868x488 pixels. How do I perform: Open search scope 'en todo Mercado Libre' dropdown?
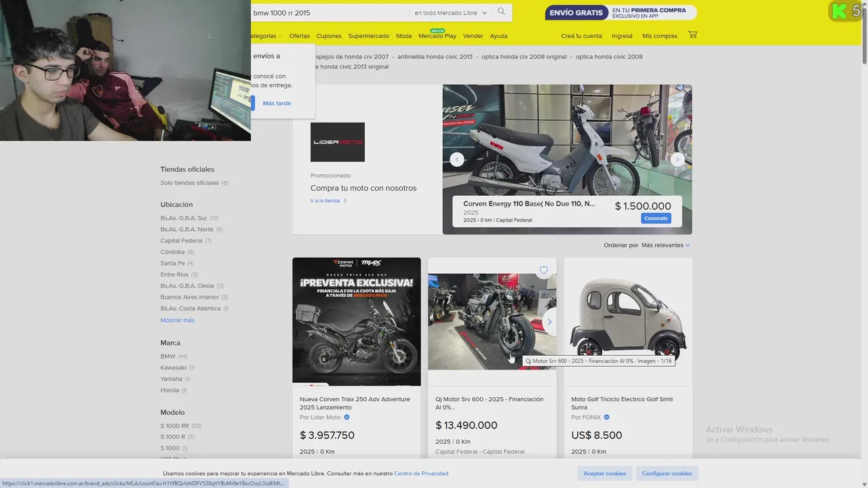450,13
